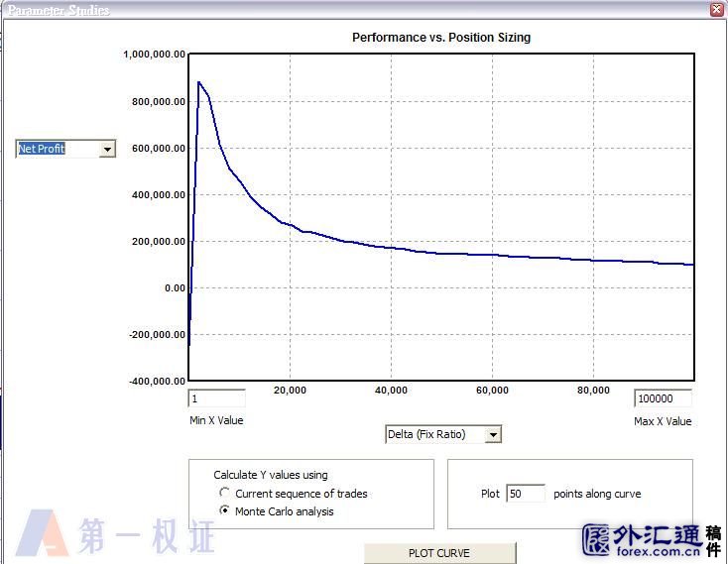Viewport: 728px width, 564px height.
Task: Focus the Max X Value input field
Action: pyautogui.click(x=663, y=398)
